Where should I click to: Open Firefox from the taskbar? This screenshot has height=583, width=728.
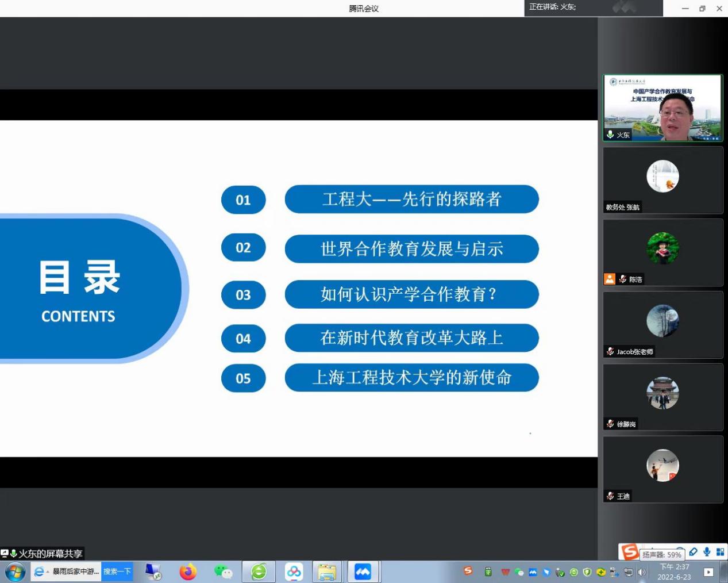point(188,572)
